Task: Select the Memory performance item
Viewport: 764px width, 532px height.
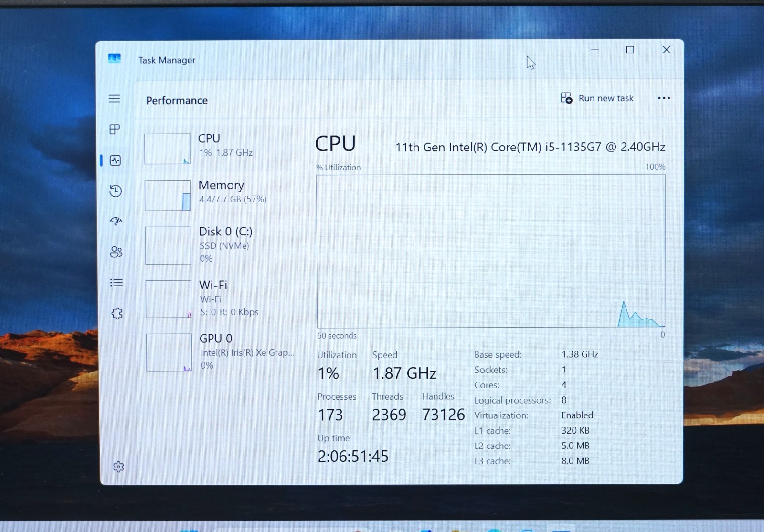Action: click(x=219, y=195)
